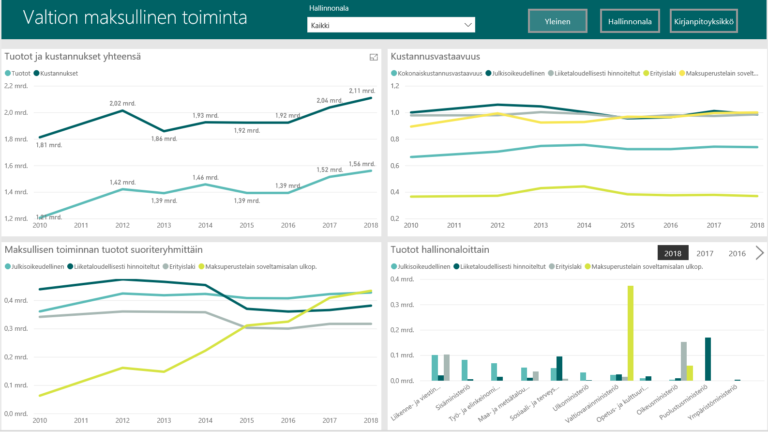The image size is (768, 432).
Task: Click the focus mode icon on Tuotot ja kustannukset chart
Action: [373, 57]
